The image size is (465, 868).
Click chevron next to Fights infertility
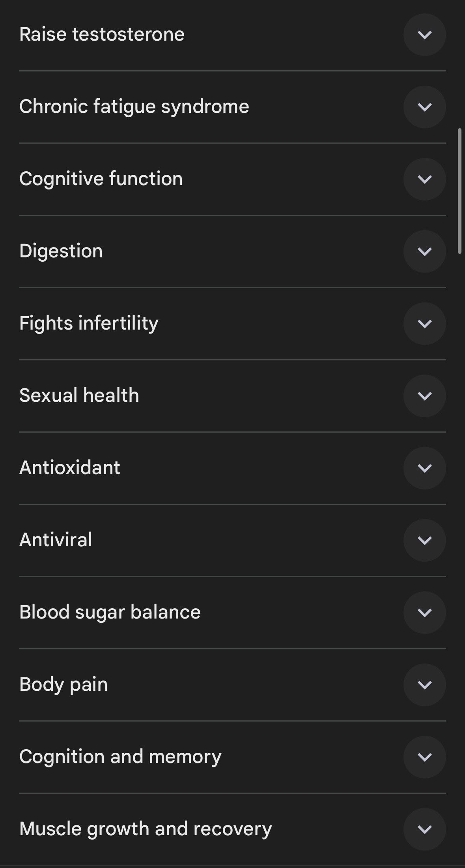pos(424,324)
